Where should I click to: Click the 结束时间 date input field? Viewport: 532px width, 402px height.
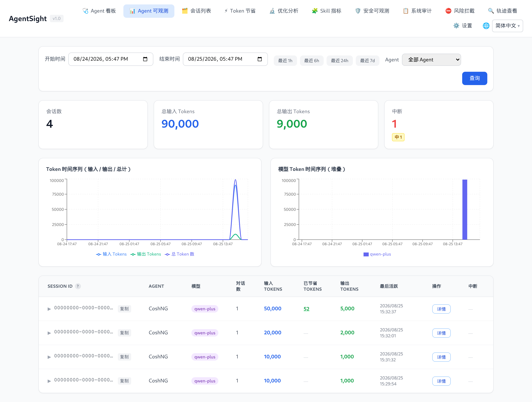pos(225,59)
